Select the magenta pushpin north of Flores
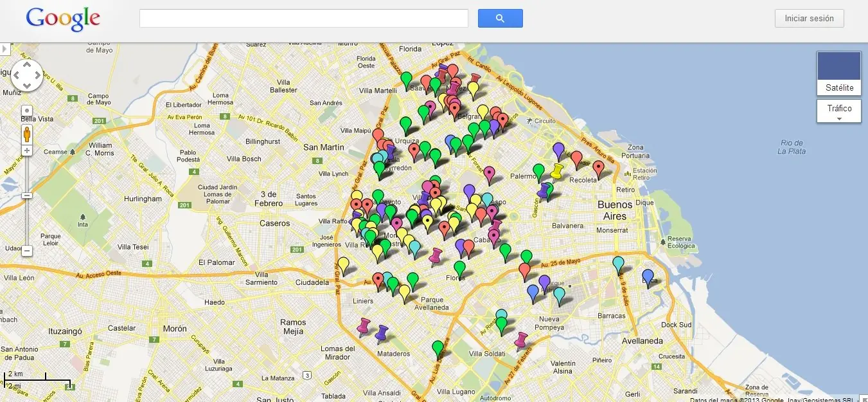The height and width of the screenshot is (402, 868). point(436,256)
